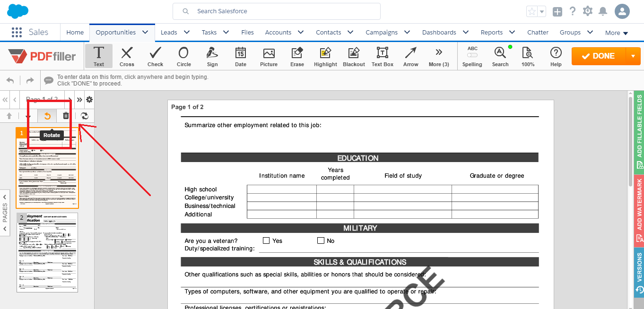Open the DONE button dropdown arrow
Screen dimensions: 644x309
pos(633,56)
